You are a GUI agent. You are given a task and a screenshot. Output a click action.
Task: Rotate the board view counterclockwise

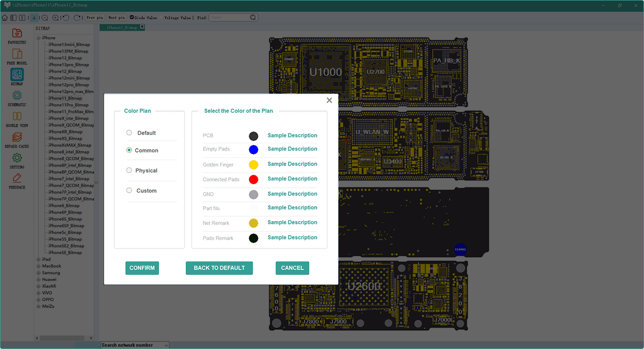pyautogui.click(x=65, y=17)
